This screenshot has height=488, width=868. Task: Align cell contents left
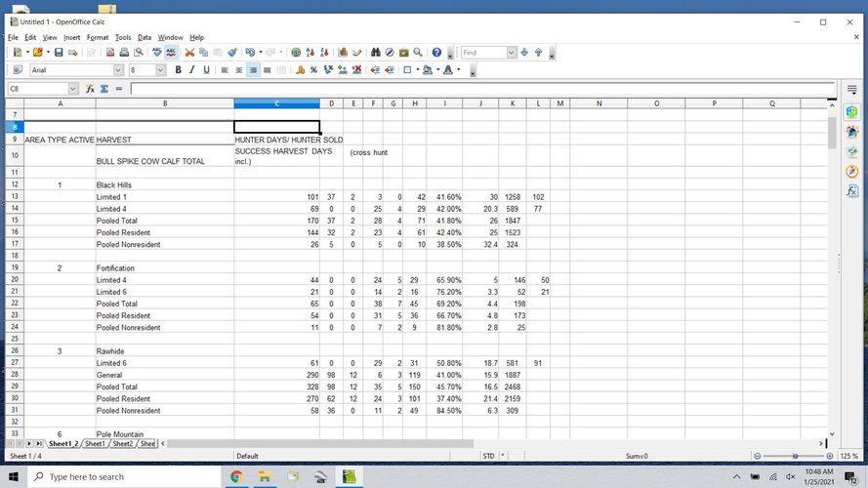pos(225,69)
